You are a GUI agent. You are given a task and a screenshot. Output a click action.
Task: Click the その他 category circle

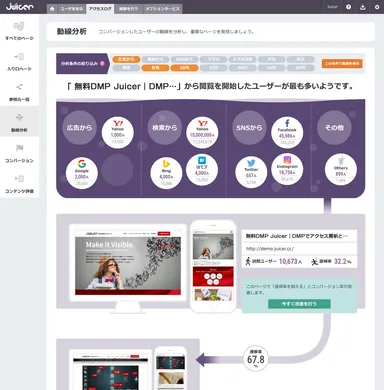(x=334, y=127)
